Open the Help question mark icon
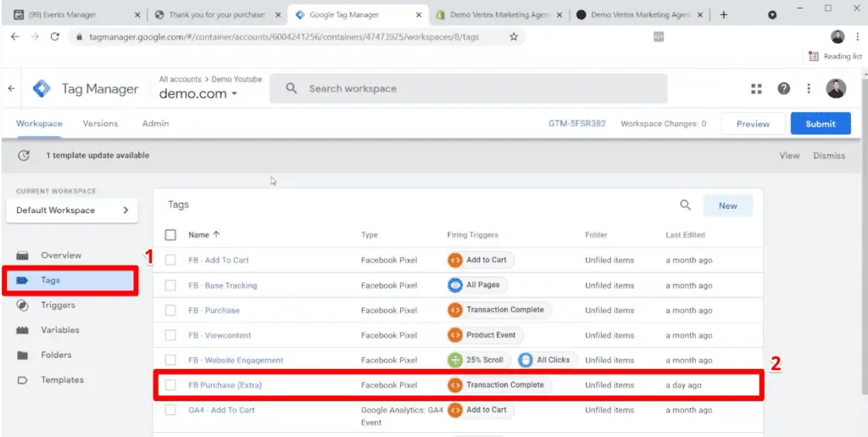 [784, 88]
